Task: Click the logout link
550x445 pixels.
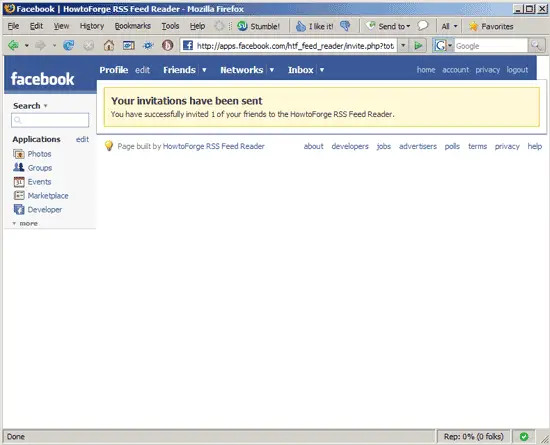Action: coord(517,70)
